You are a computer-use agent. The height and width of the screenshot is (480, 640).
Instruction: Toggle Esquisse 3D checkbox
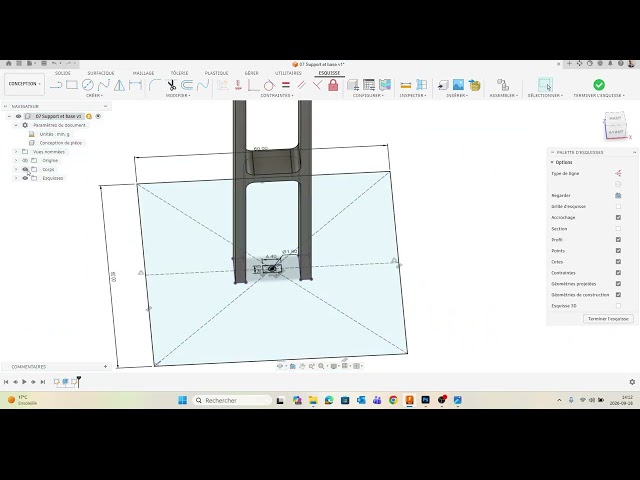[x=618, y=306]
